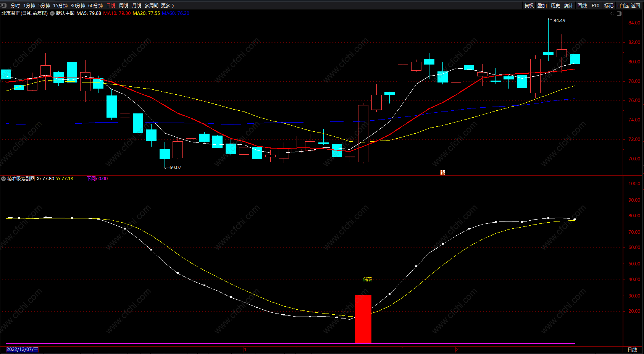Image resolution: width=644 pixels, height=354 pixels.
Task: Click the 20.00 sub-chart axis label
Action: pyautogui.click(x=634, y=311)
